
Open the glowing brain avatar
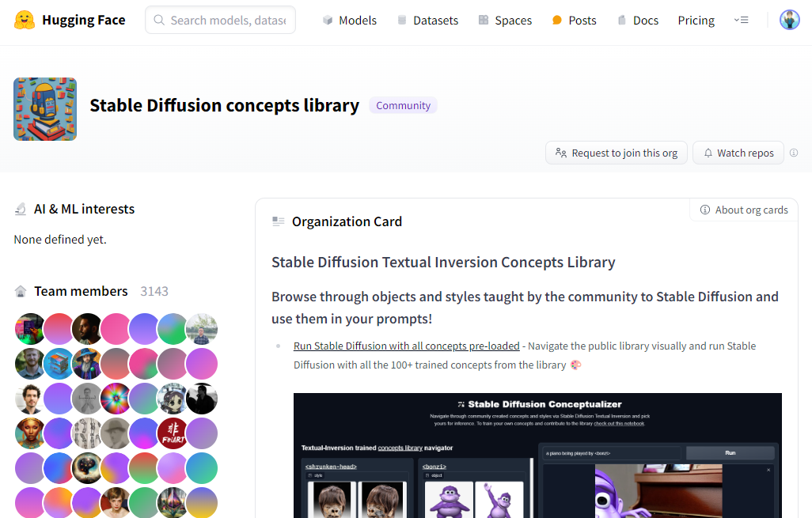87,468
